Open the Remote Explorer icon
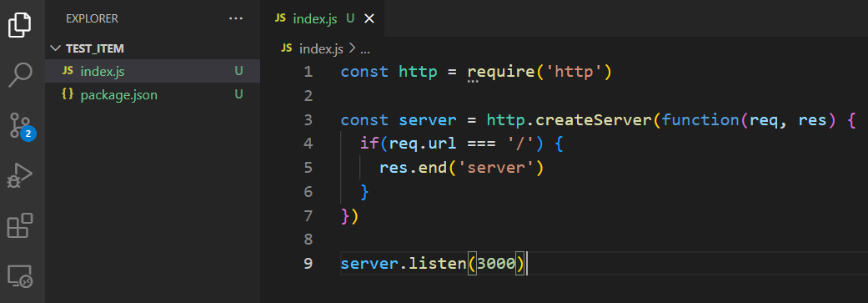 [20, 276]
